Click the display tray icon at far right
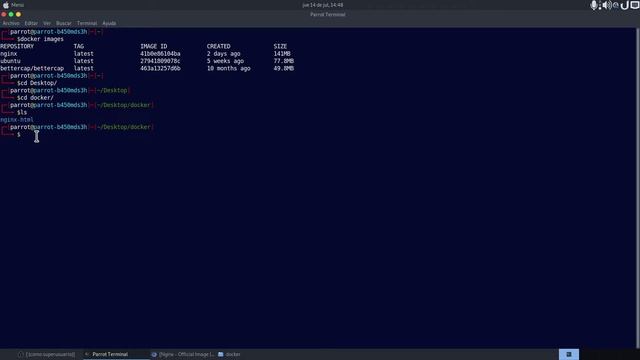The width and height of the screenshot is (640, 360). pyautogui.click(x=635, y=5)
